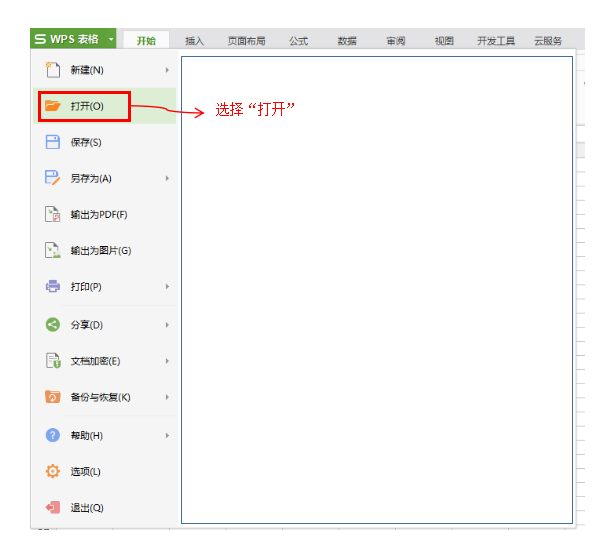Click the purple printer icon
This screenshot has height=545, width=607.
53,286
